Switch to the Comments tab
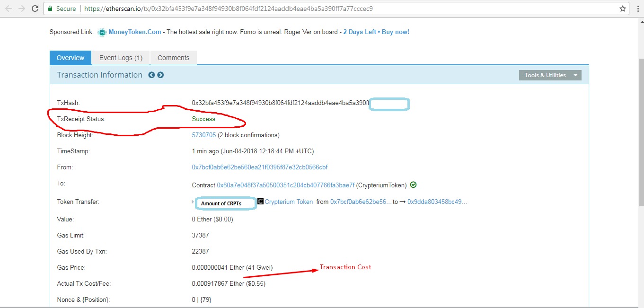 pos(173,57)
